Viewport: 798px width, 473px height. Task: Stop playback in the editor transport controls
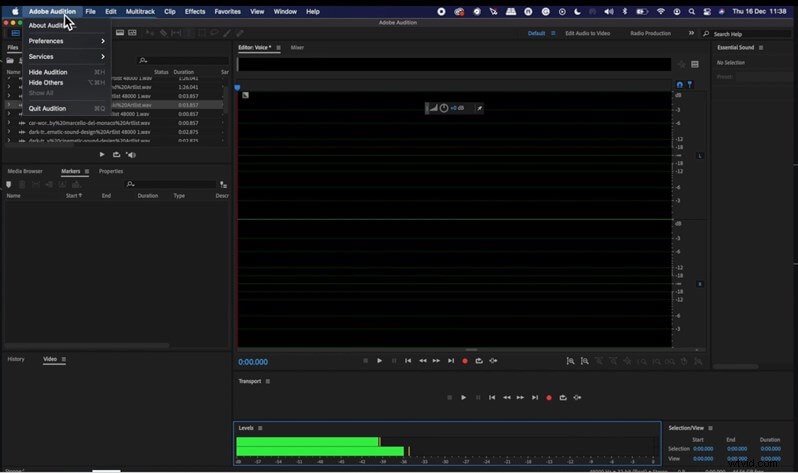click(x=365, y=360)
